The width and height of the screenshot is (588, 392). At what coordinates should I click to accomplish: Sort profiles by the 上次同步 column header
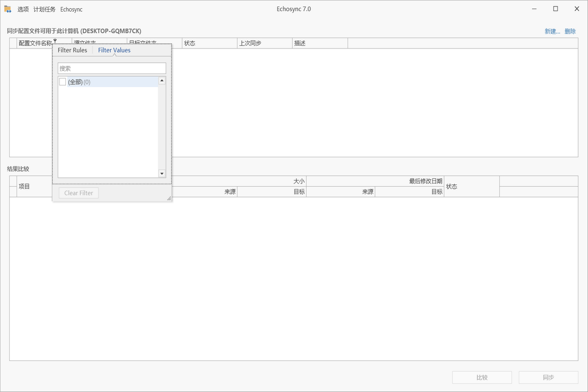pyautogui.click(x=265, y=42)
